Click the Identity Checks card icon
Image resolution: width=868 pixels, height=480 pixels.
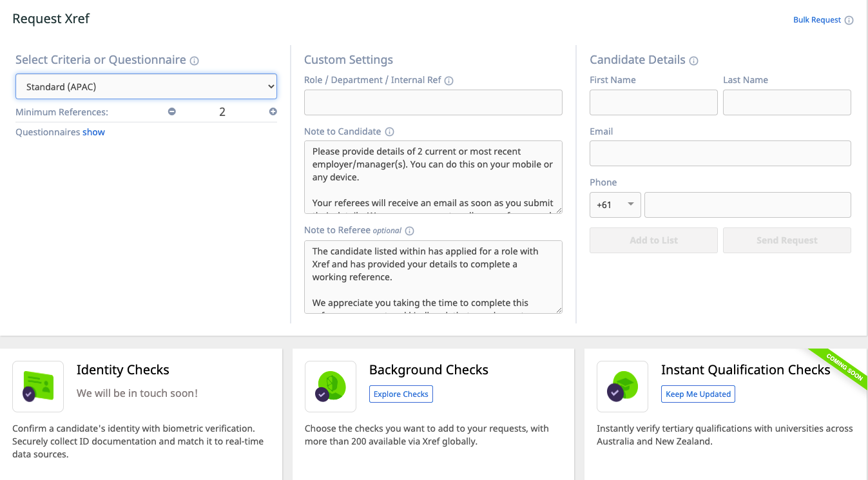[x=38, y=387]
